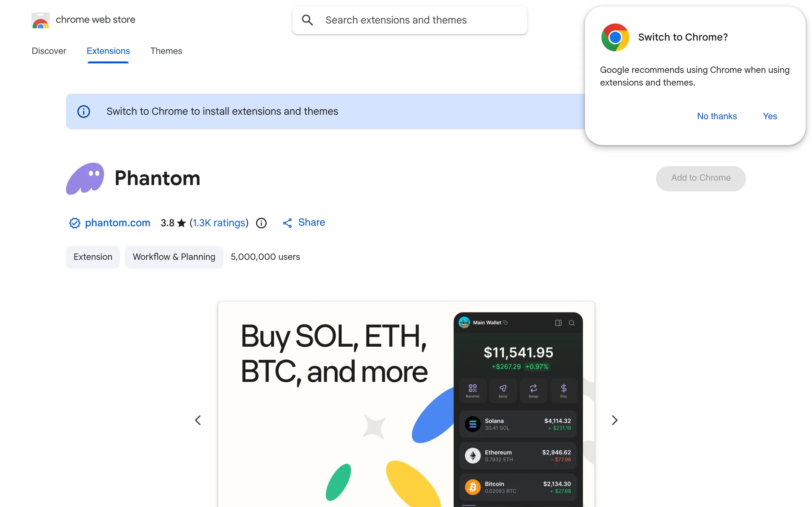The width and height of the screenshot is (812, 507).
Task: Switch to the Themes tab
Action: tap(166, 51)
